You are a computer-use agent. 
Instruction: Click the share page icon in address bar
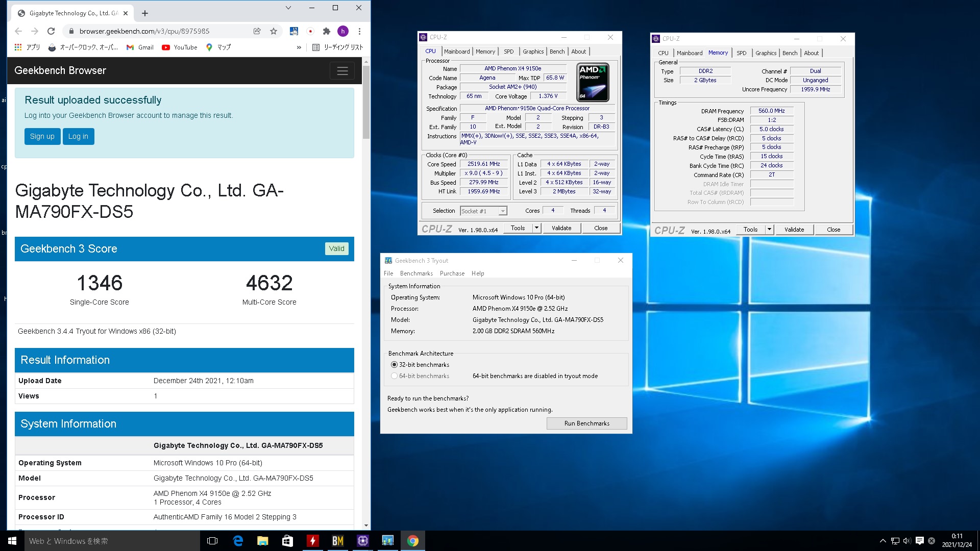(x=257, y=31)
